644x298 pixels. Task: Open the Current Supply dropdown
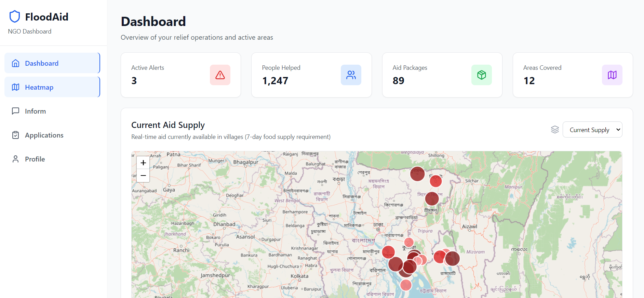click(592, 130)
